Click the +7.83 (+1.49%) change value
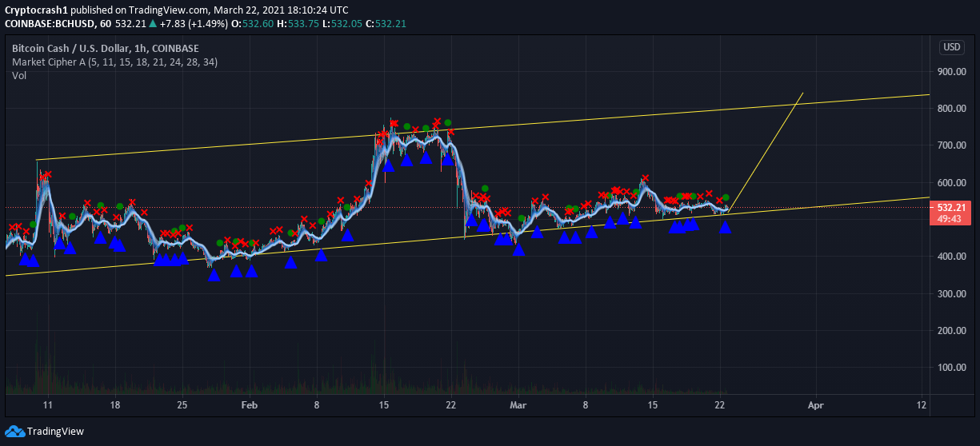 point(194,24)
